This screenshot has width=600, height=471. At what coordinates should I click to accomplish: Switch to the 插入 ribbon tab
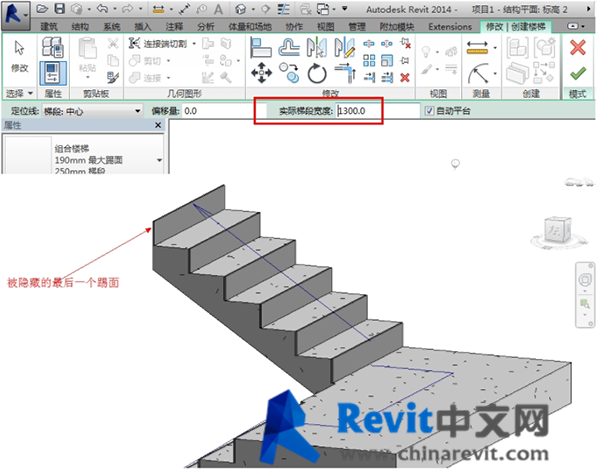pyautogui.click(x=143, y=26)
